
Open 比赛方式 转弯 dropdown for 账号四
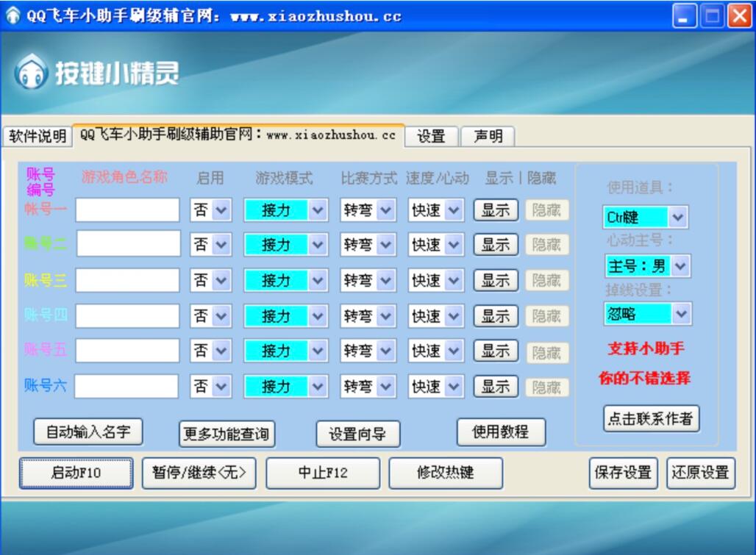(x=385, y=316)
